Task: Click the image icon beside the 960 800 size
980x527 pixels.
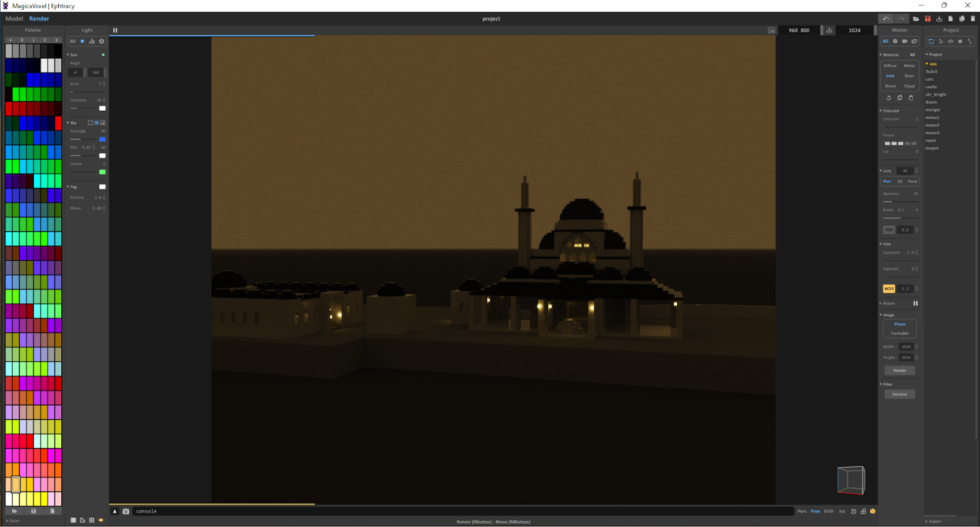Action: tap(771, 31)
